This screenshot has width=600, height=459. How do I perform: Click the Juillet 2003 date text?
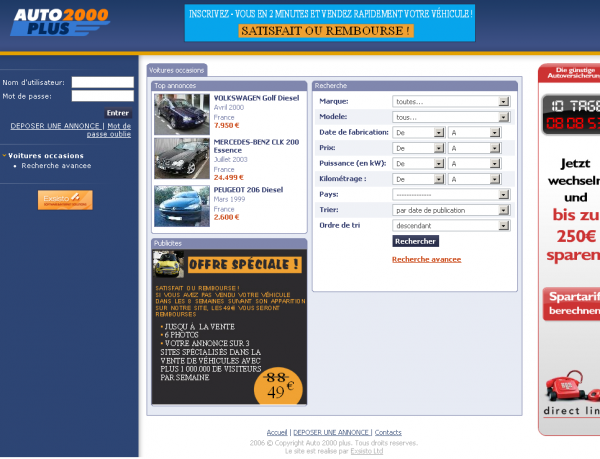pyautogui.click(x=230, y=160)
